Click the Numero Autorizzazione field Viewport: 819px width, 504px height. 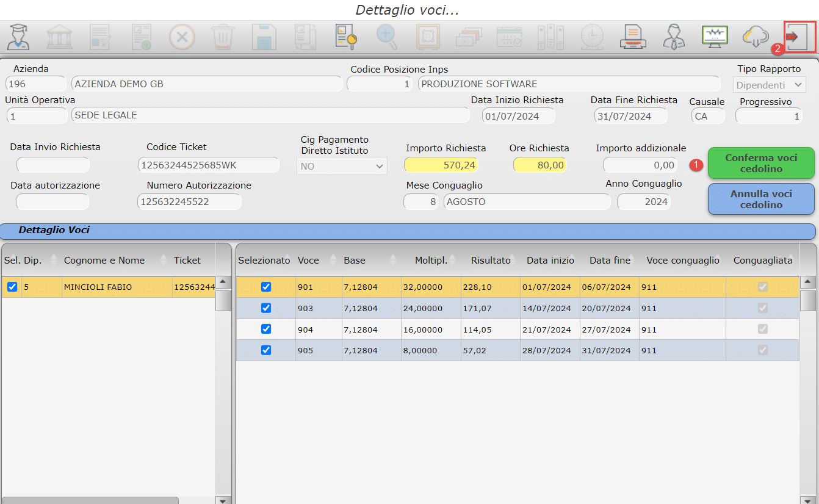pos(190,201)
